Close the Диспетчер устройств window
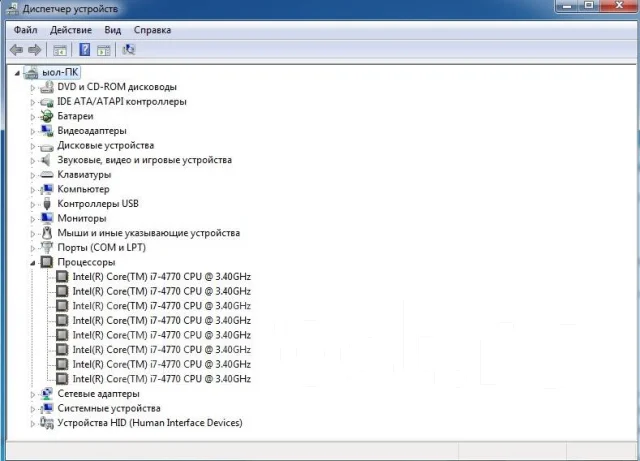The width and height of the screenshot is (640, 461). tap(619, 5)
